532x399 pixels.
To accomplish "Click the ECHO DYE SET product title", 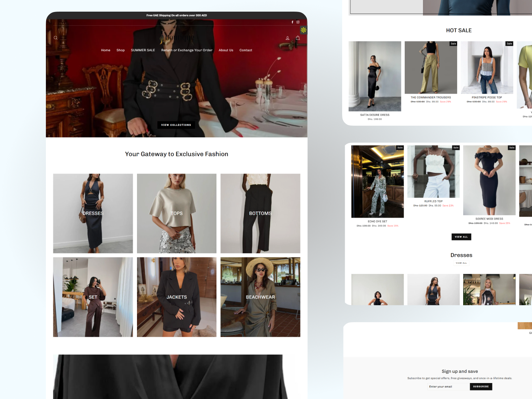I will [377, 221].
